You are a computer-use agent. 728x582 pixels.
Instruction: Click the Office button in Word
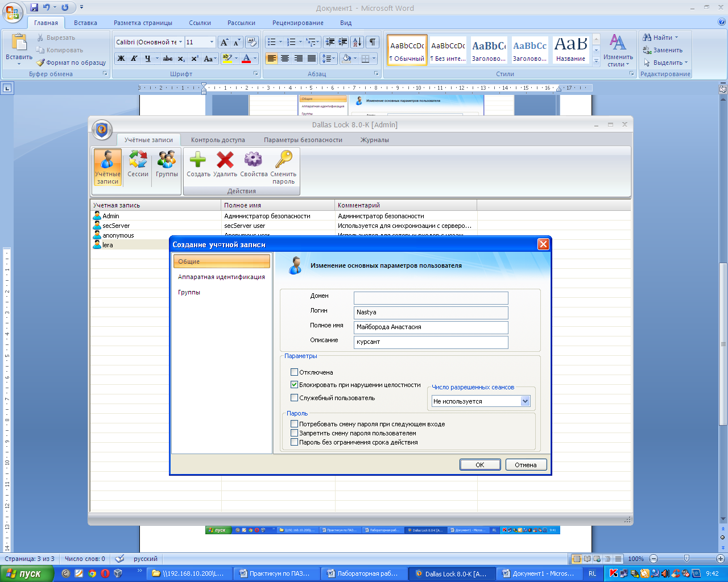pyautogui.click(x=13, y=11)
